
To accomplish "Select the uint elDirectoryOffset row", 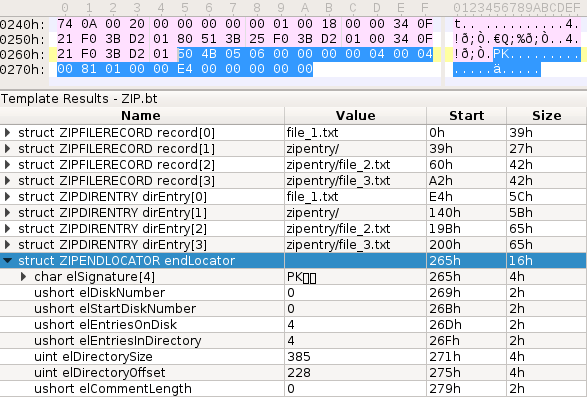I will point(293,373).
